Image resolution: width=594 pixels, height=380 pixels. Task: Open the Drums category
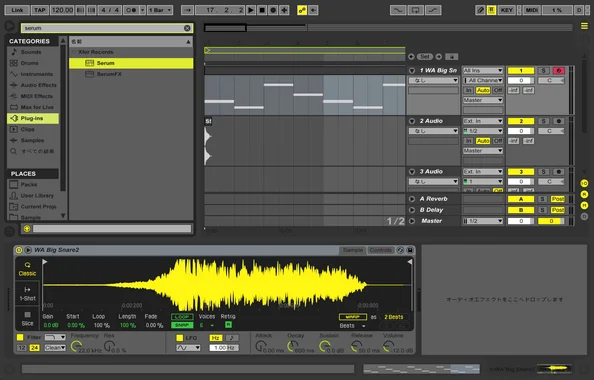[30, 63]
